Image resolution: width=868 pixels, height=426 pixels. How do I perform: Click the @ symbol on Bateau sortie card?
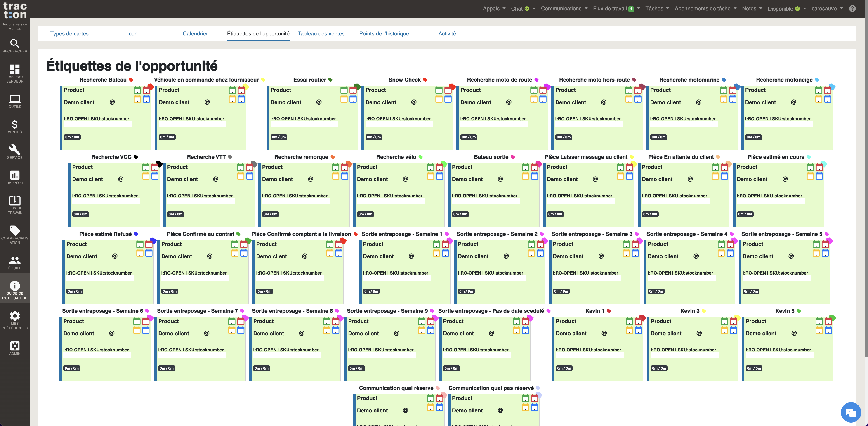(x=500, y=179)
